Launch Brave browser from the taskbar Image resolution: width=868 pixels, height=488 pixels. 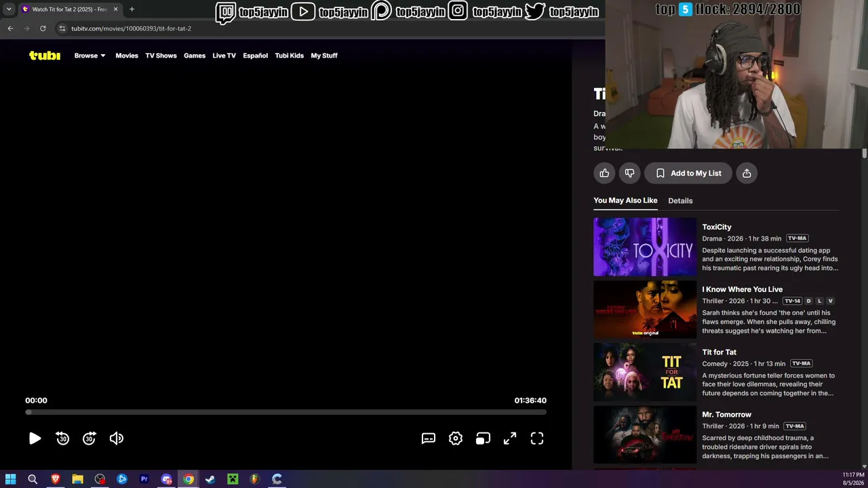pyautogui.click(x=56, y=479)
